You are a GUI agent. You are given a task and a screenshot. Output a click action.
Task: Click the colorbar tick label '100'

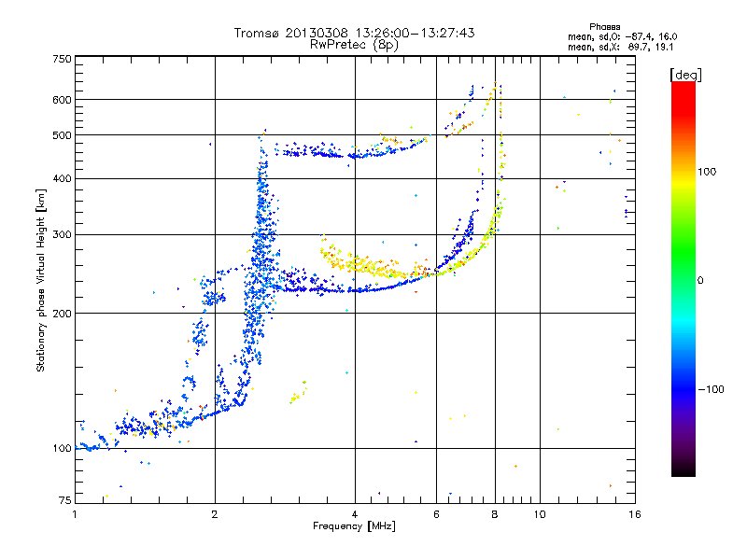point(707,172)
